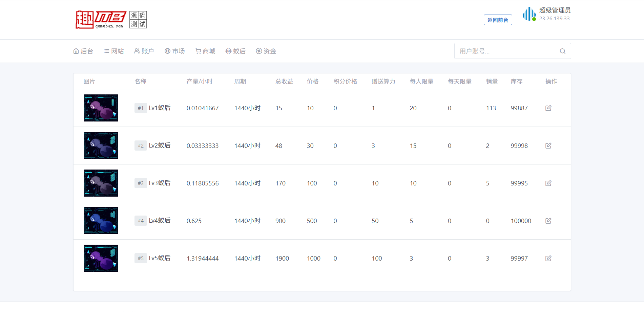
Task: Open the 后台 menu item
Action: [83, 51]
